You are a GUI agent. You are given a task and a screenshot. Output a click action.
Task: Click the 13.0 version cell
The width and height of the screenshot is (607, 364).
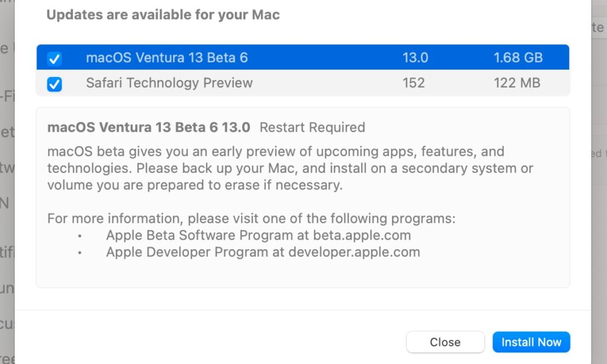coord(415,58)
